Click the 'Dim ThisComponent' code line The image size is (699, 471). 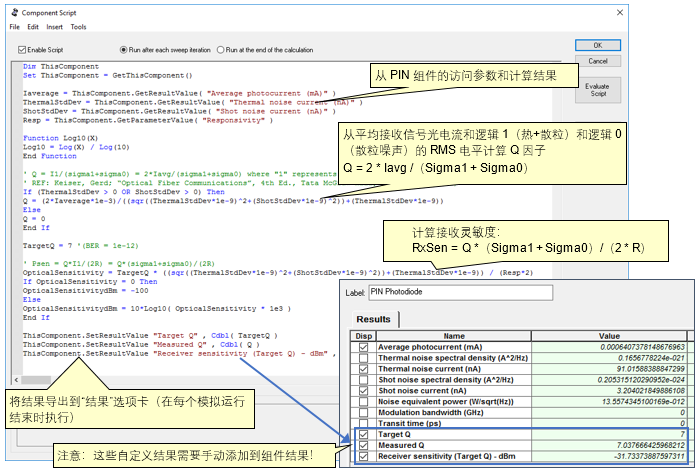61,66
